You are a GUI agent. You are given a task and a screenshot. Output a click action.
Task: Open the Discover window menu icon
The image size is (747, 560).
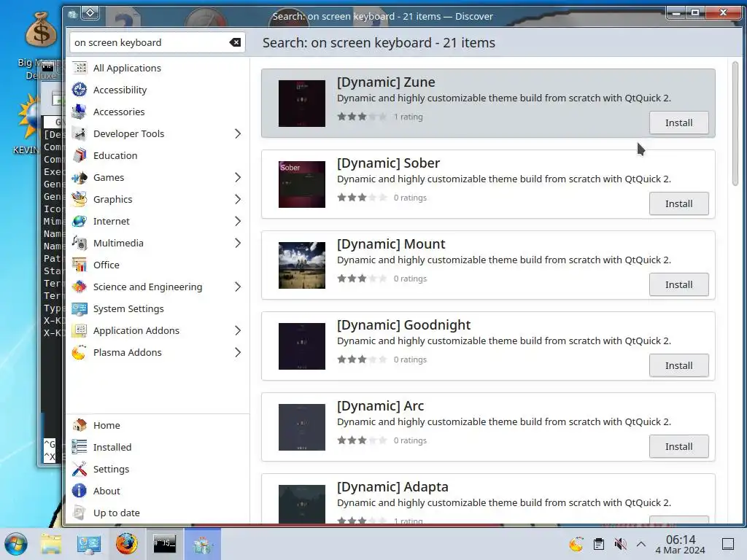[x=72, y=15]
